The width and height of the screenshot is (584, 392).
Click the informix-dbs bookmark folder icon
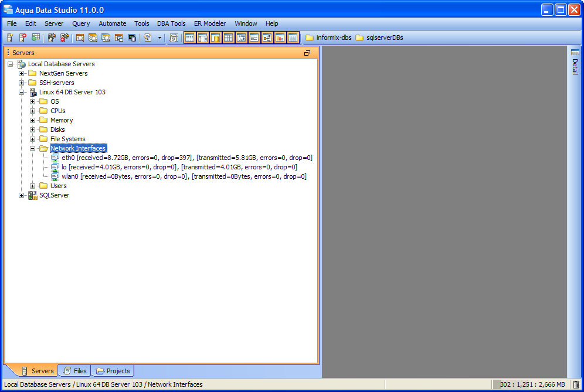310,38
